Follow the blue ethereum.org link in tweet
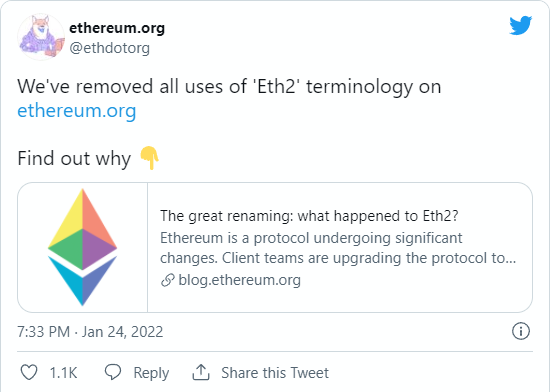This screenshot has height=392, width=550. 76,111
